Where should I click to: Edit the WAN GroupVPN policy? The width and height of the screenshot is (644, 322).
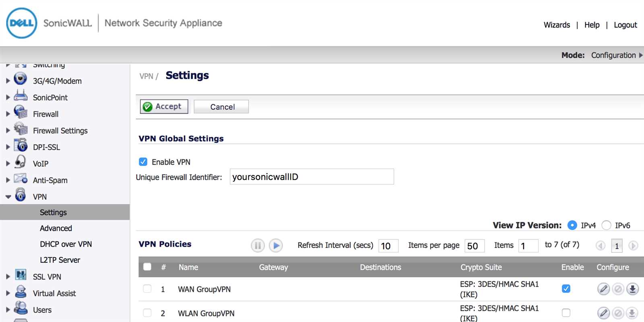pos(603,289)
